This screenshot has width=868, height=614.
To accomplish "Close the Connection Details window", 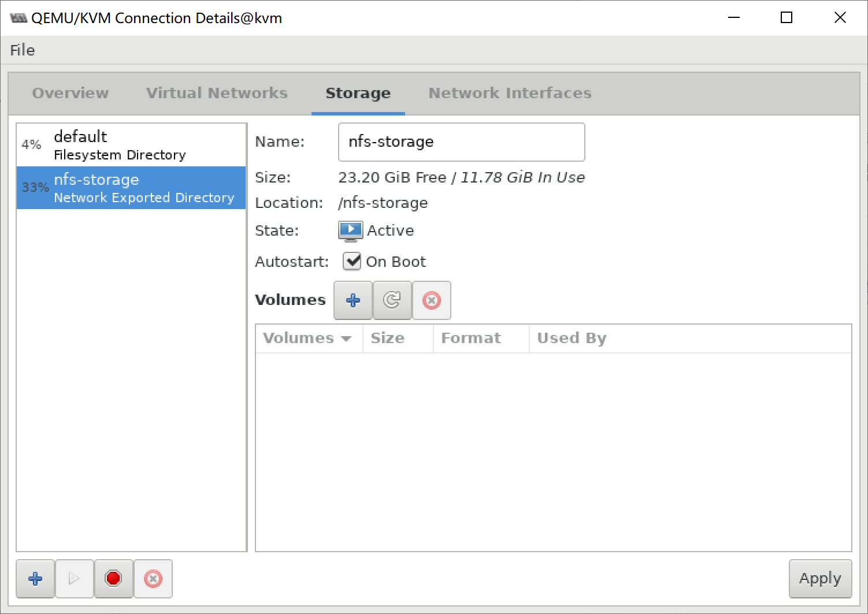I will pyautogui.click(x=840, y=18).
